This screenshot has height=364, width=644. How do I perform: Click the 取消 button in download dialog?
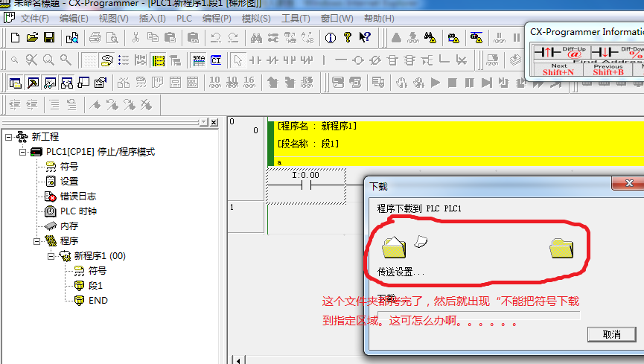point(610,335)
